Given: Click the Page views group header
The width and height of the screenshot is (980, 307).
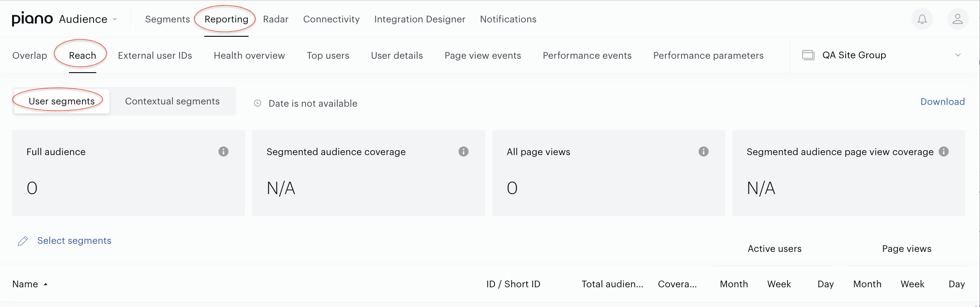Looking at the screenshot, I should pos(907,249).
